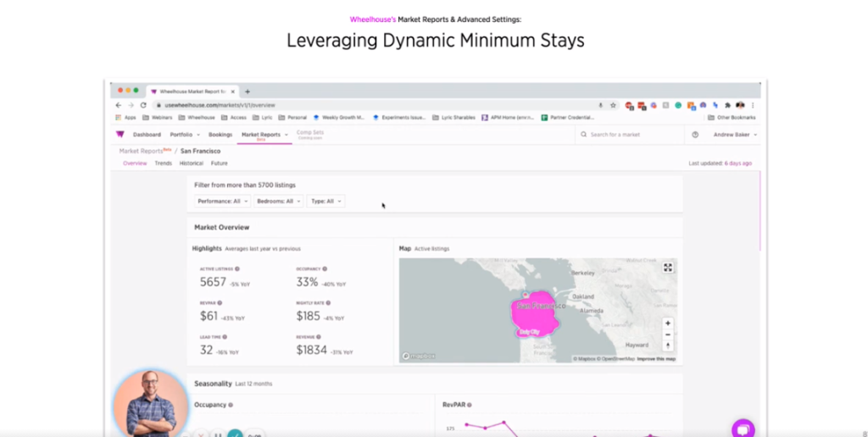Click the Wheelhouse logo in the navbar
This screenshot has height=437, width=868.
pyautogui.click(x=120, y=135)
